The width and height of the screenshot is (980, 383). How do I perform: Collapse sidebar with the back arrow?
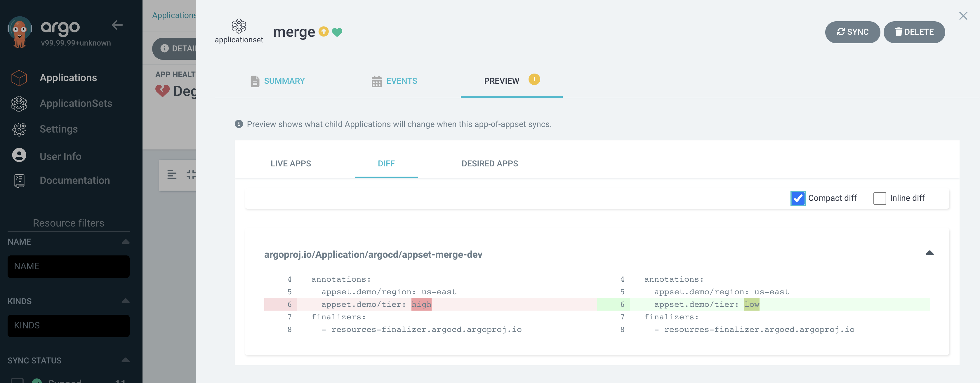117,25
